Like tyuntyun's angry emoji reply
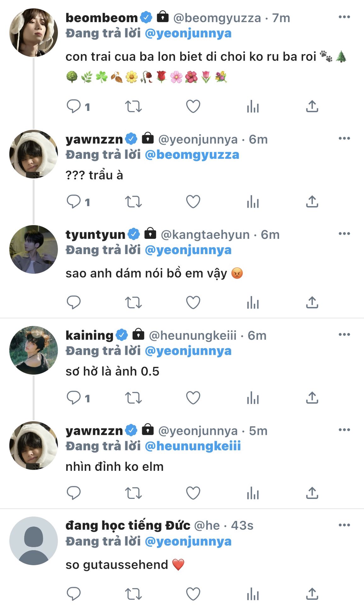 point(193,302)
